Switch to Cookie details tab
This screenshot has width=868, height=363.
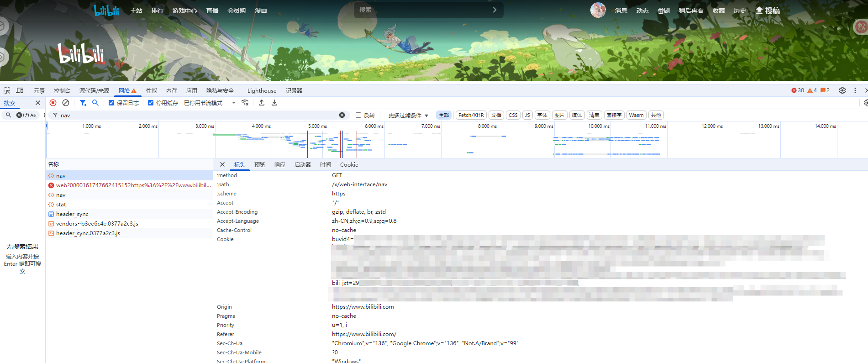pos(349,164)
